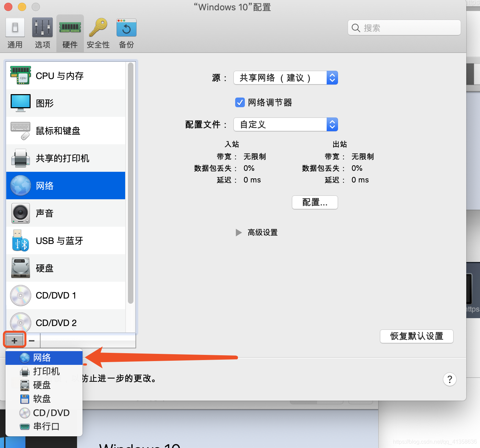Click the keyboard and mouse icon
Viewport: 480px width, 448px height.
tap(21, 131)
